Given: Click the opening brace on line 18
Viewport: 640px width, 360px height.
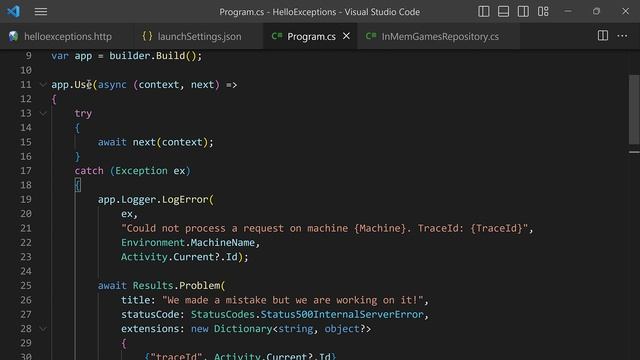Looking at the screenshot, I should (78, 185).
